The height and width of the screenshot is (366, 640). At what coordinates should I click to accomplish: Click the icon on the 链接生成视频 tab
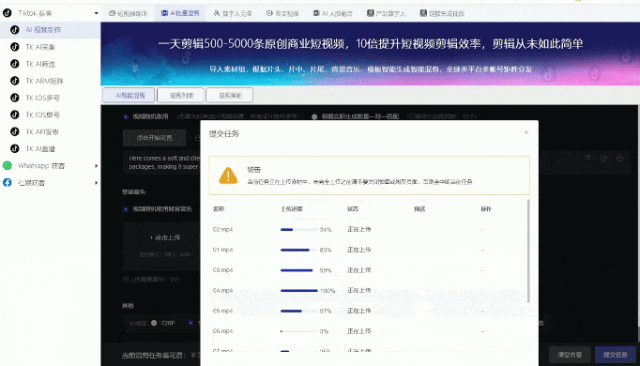point(423,13)
